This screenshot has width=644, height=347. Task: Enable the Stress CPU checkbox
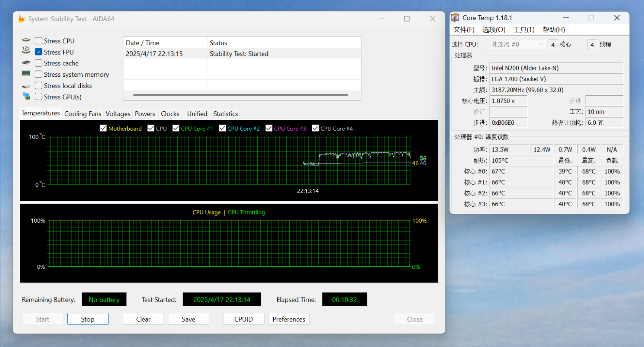pyautogui.click(x=38, y=41)
